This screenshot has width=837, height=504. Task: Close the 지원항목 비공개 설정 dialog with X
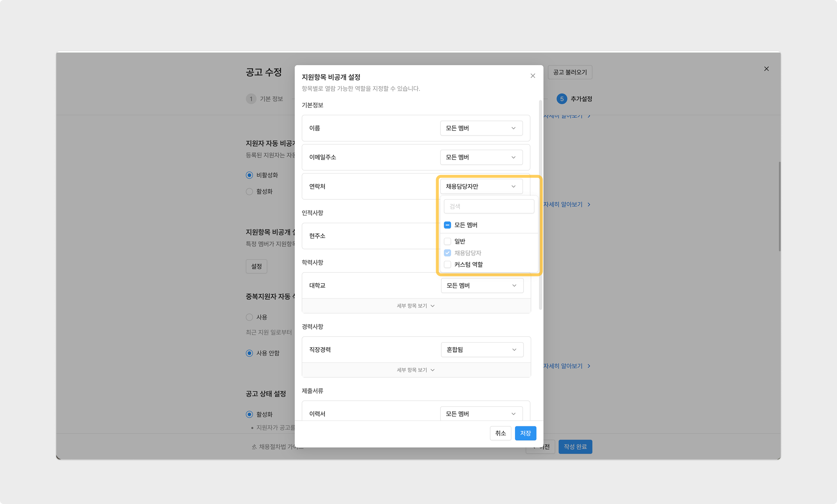coord(533,76)
